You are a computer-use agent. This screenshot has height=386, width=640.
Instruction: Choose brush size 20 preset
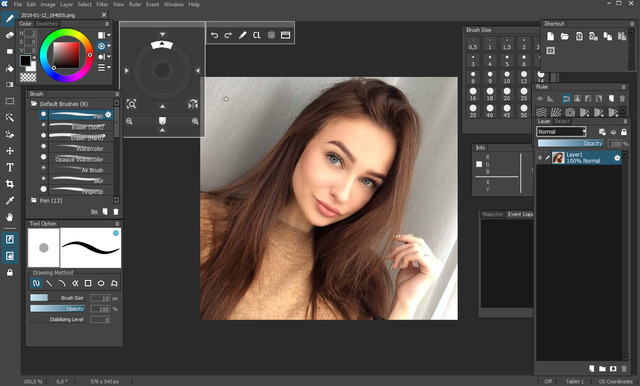507,94
